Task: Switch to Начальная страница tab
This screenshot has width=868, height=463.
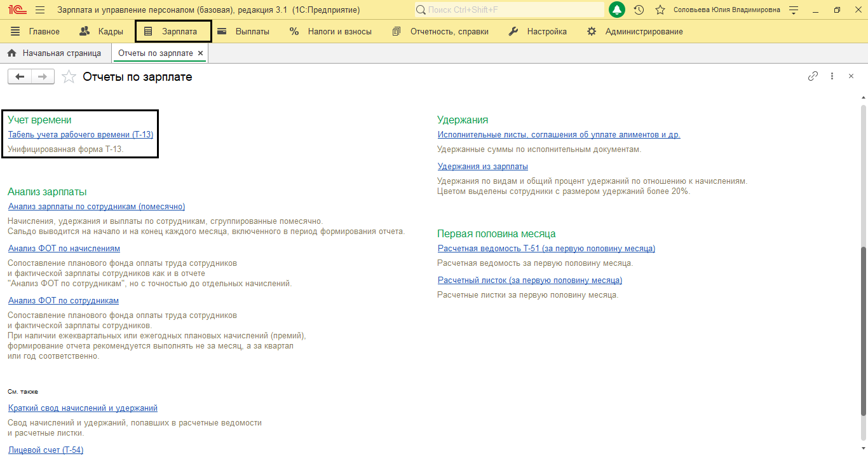Action: (55, 53)
